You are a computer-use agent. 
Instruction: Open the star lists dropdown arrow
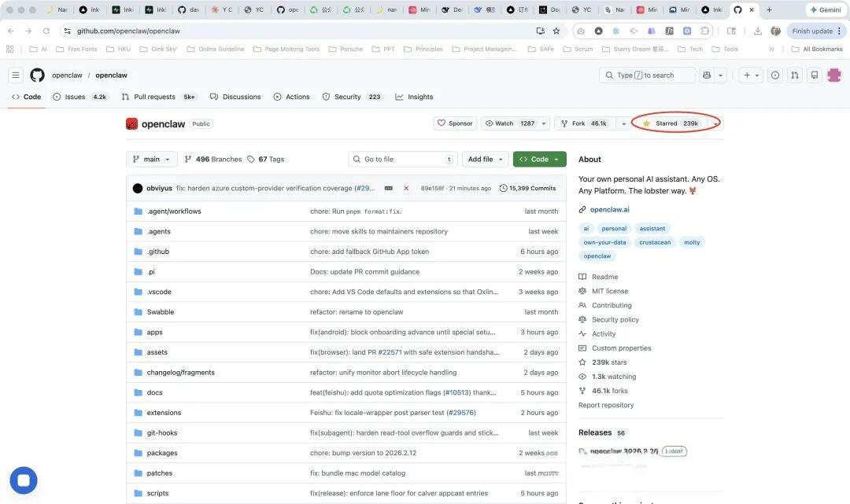(715, 123)
